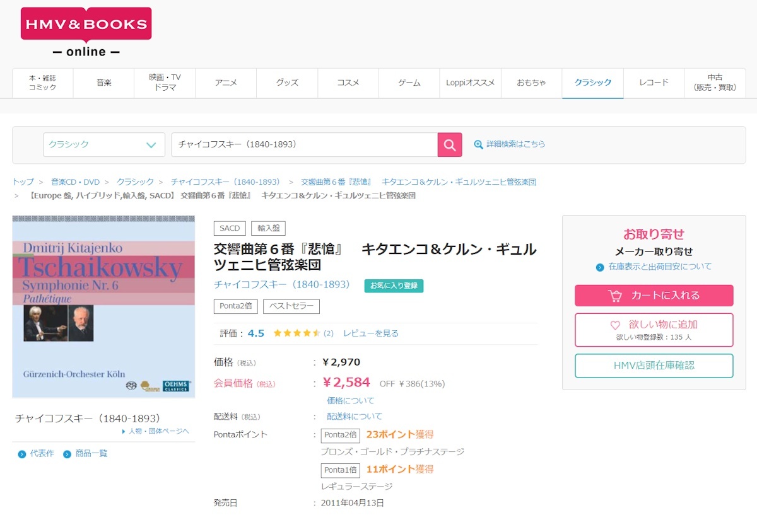Open the 中古（販売・買取）tab
The width and height of the screenshot is (757, 532).
coord(715,83)
